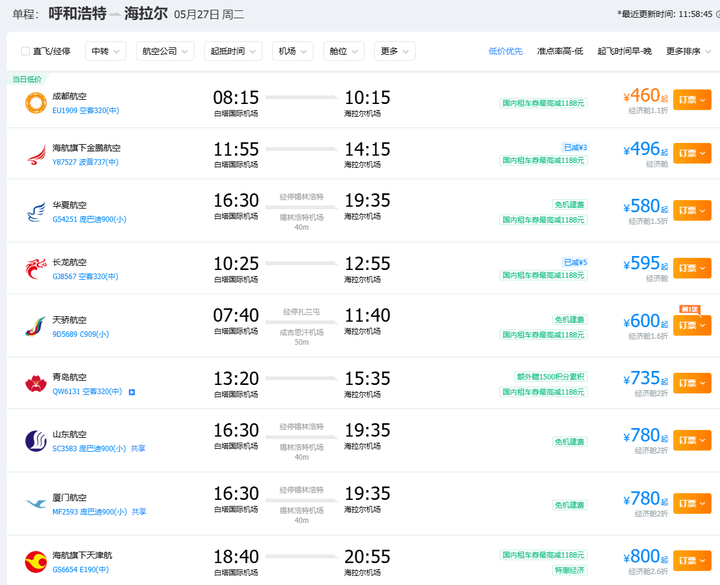The height and width of the screenshot is (585, 720).
Task: Open flight info MF2593 庞巴迪900(小)
Action: (90, 512)
